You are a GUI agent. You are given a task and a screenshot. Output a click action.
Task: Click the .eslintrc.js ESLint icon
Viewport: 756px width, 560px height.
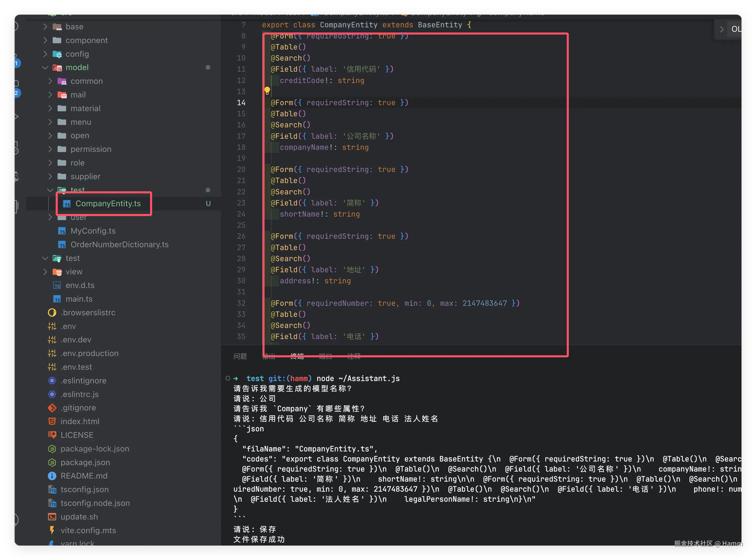pos(52,394)
